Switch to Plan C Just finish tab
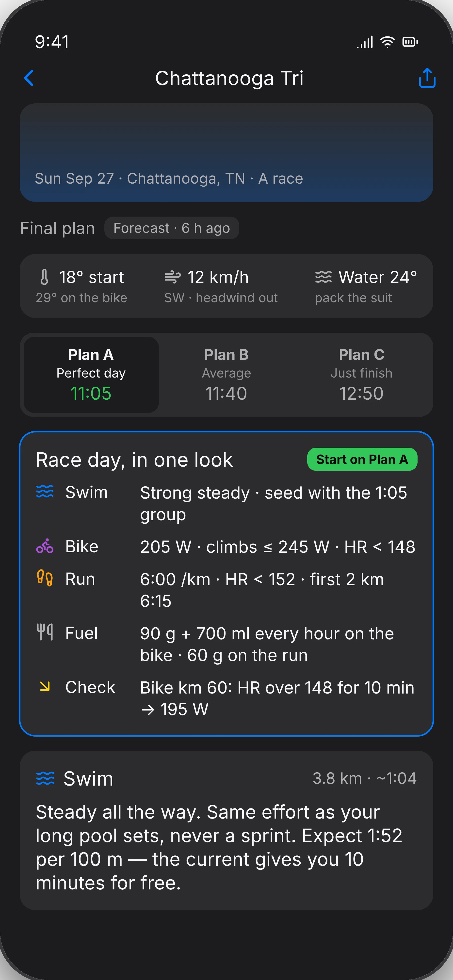This screenshot has height=980, width=453. (x=361, y=375)
